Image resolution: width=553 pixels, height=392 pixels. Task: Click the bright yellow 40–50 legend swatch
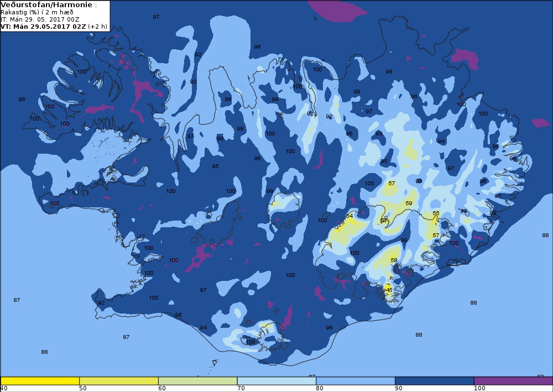(40, 381)
